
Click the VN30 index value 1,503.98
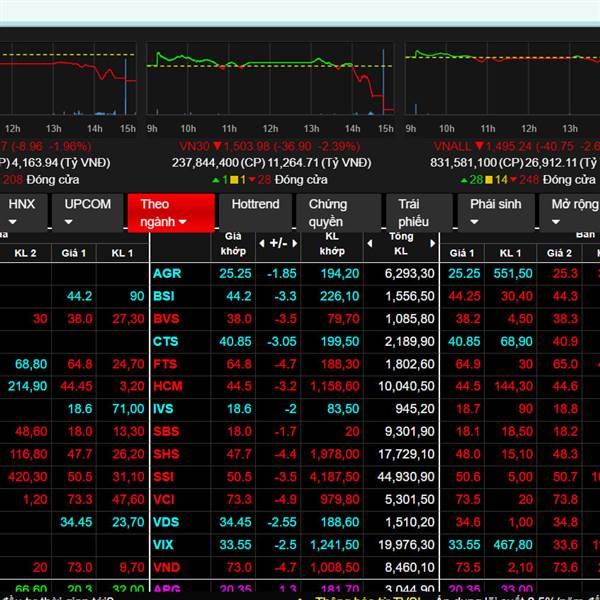[x=247, y=147]
